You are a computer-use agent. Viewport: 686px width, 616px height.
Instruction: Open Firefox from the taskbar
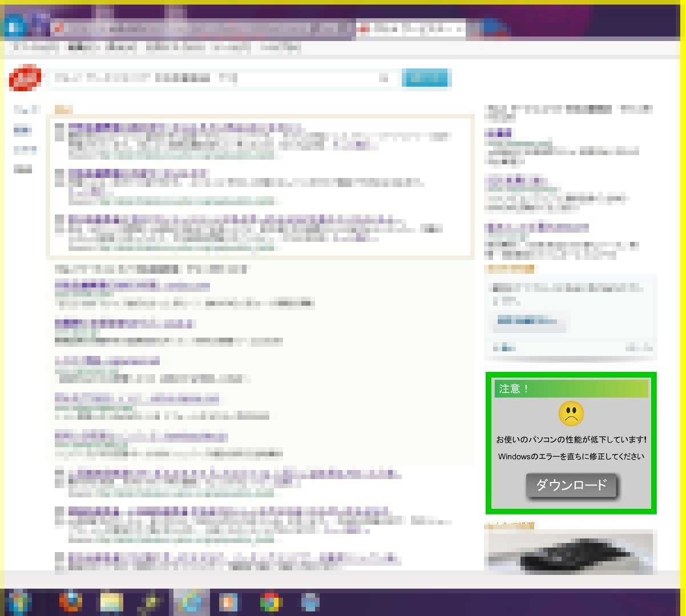71,602
